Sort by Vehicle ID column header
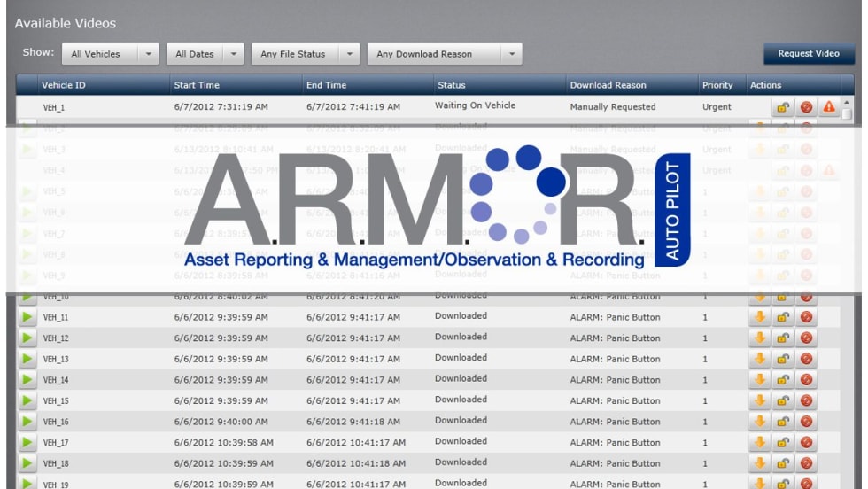 pyautogui.click(x=64, y=85)
